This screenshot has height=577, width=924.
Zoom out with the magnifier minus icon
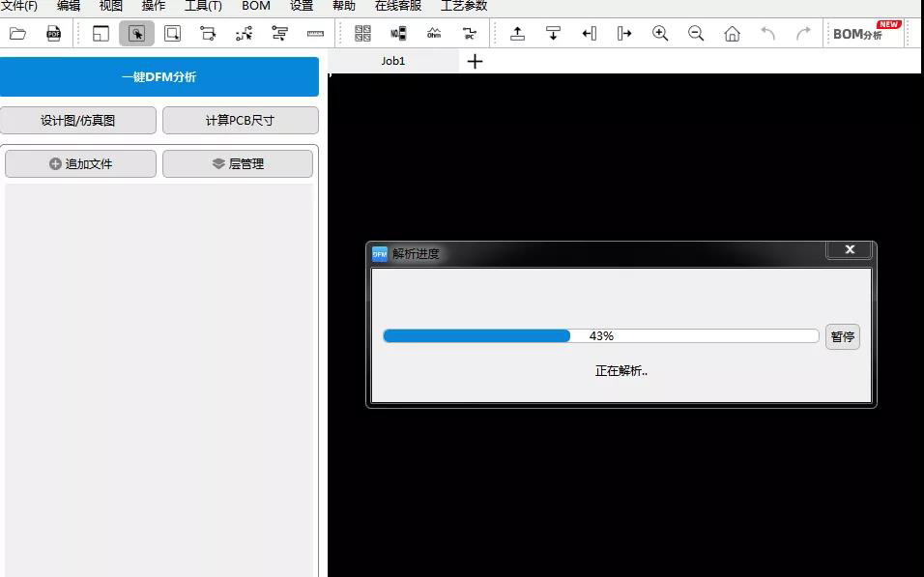(x=695, y=33)
